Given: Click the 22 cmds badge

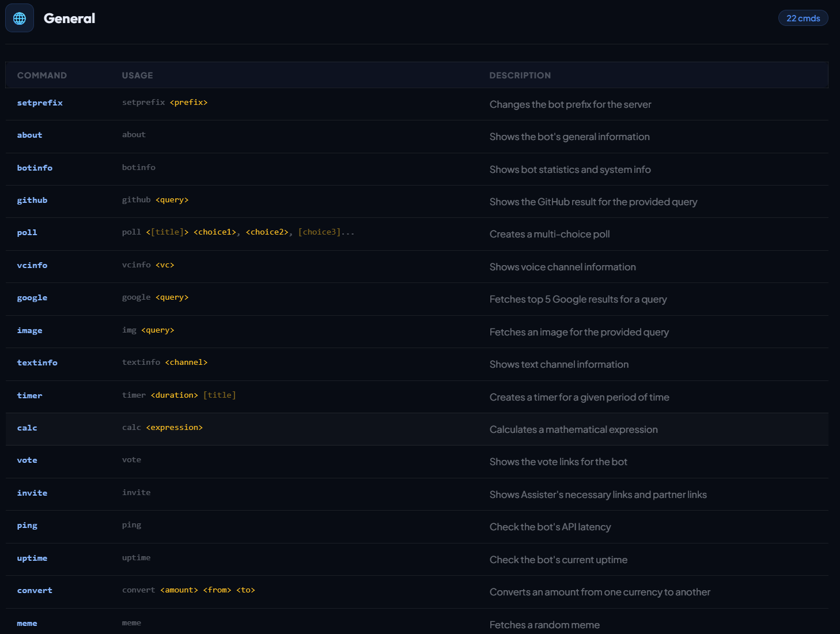Looking at the screenshot, I should (x=803, y=18).
